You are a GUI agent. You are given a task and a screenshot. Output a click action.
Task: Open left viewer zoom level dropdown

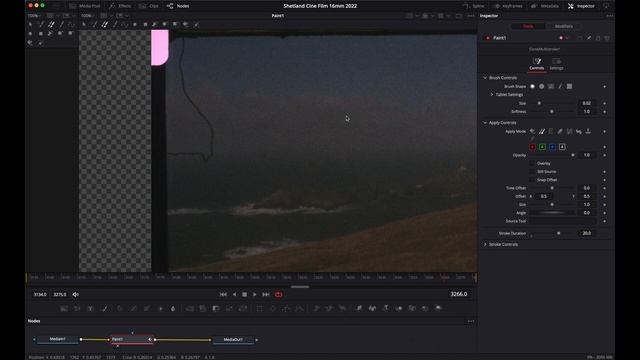tap(34, 16)
